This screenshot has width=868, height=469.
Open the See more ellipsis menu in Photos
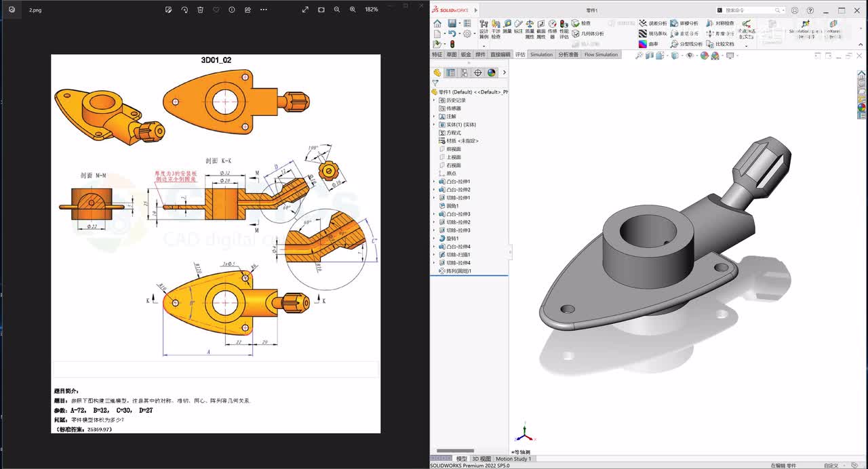point(264,9)
